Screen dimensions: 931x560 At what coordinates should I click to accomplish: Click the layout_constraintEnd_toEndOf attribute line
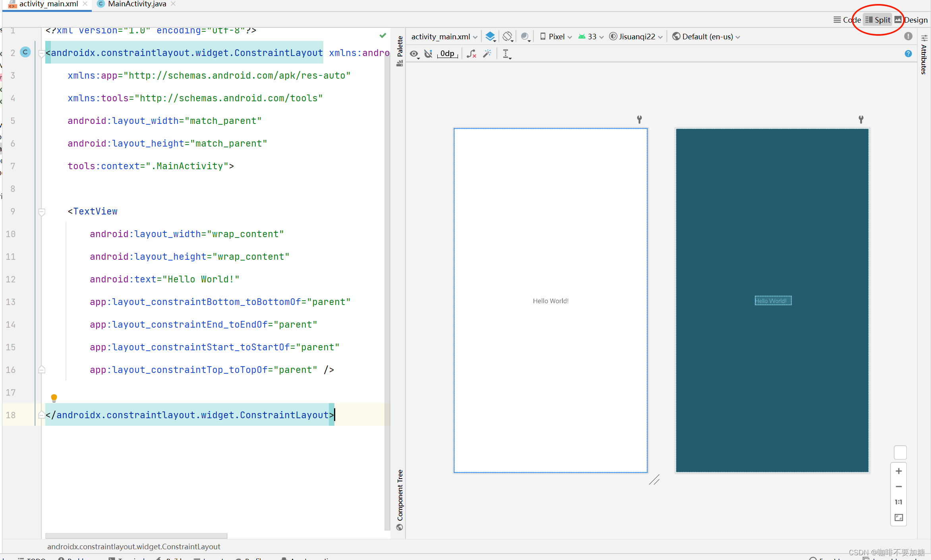203,324
